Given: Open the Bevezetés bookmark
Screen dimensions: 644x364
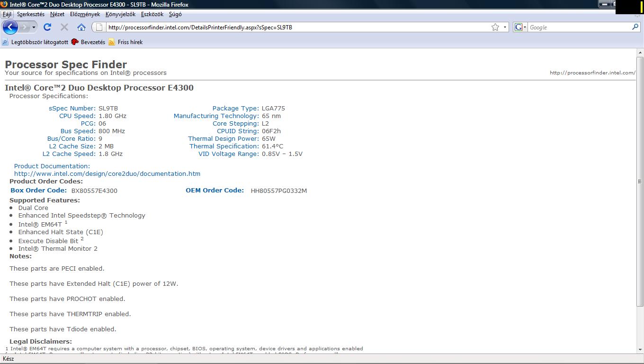Looking at the screenshot, I should tap(89, 42).
